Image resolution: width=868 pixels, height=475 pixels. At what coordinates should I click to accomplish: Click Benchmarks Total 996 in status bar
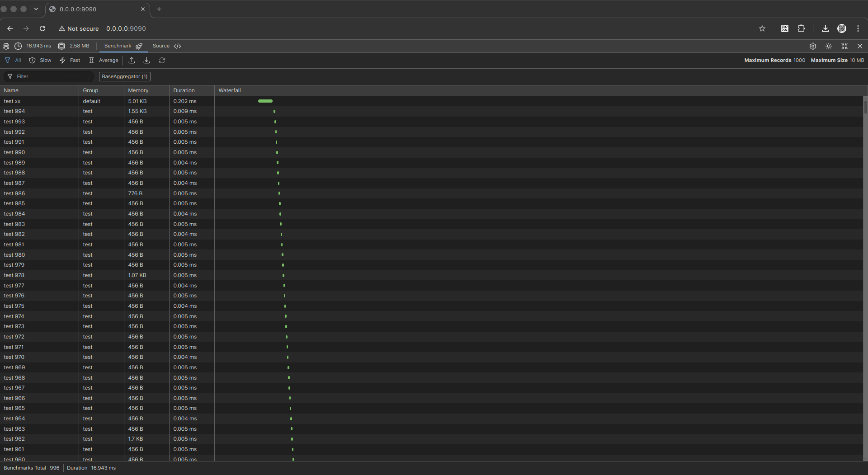pos(32,468)
